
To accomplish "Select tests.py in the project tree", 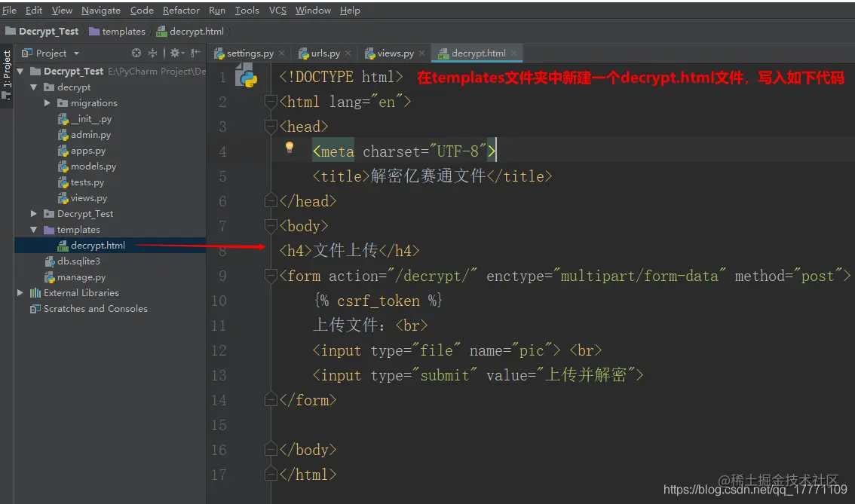I will [87, 182].
